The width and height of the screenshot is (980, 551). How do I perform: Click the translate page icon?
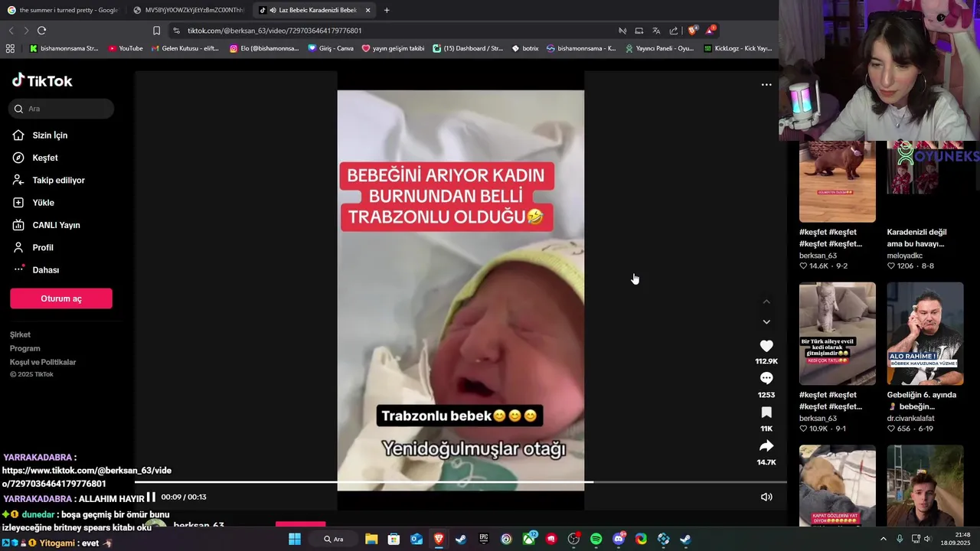[x=656, y=31]
